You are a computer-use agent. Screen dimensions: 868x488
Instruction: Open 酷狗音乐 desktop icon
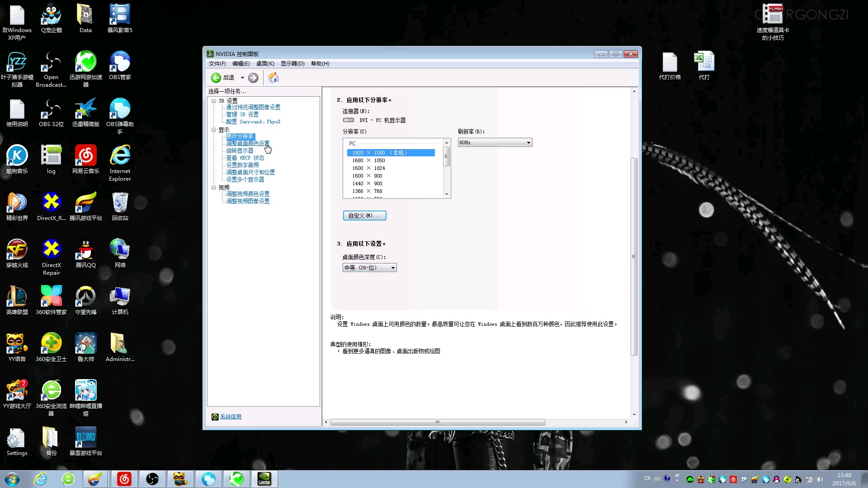click(17, 160)
